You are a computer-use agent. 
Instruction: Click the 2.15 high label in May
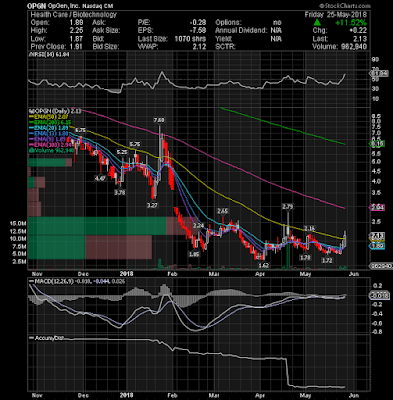click(310, 228)
